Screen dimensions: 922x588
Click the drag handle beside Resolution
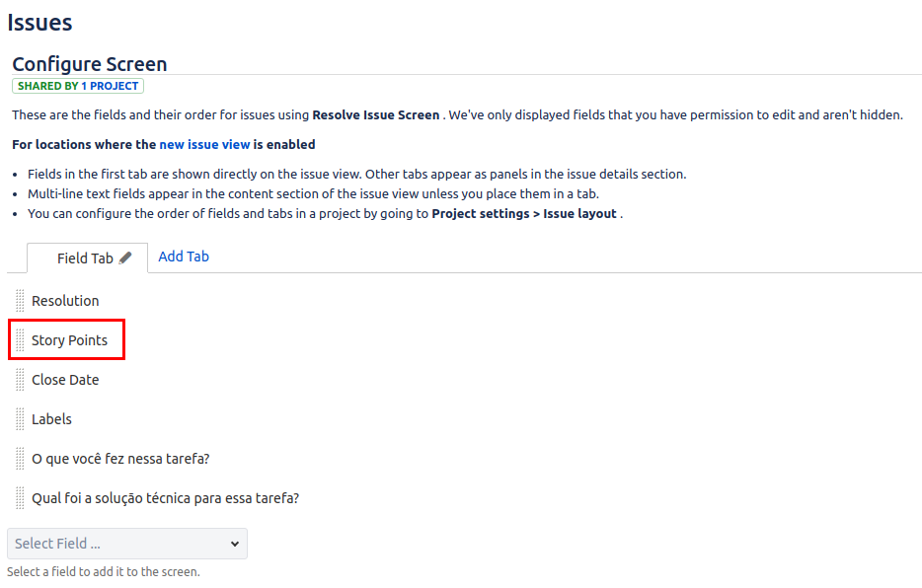(20, 301)
